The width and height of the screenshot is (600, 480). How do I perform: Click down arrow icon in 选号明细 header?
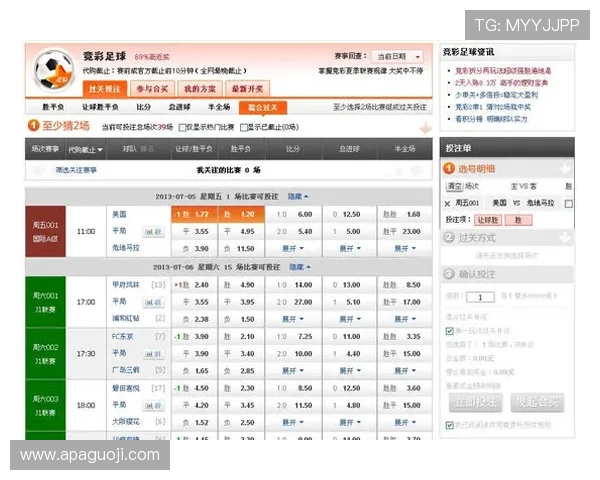pyautogui.click(x=565, y=168)
